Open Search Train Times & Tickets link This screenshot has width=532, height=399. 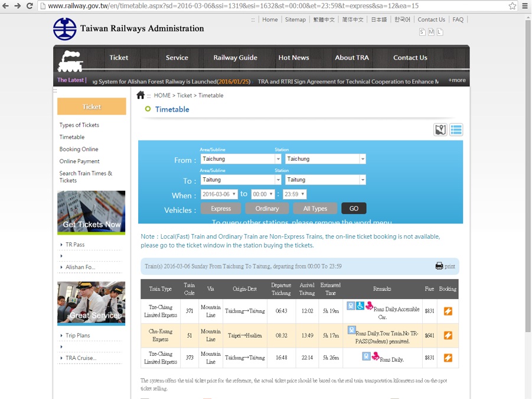(86, 177)
